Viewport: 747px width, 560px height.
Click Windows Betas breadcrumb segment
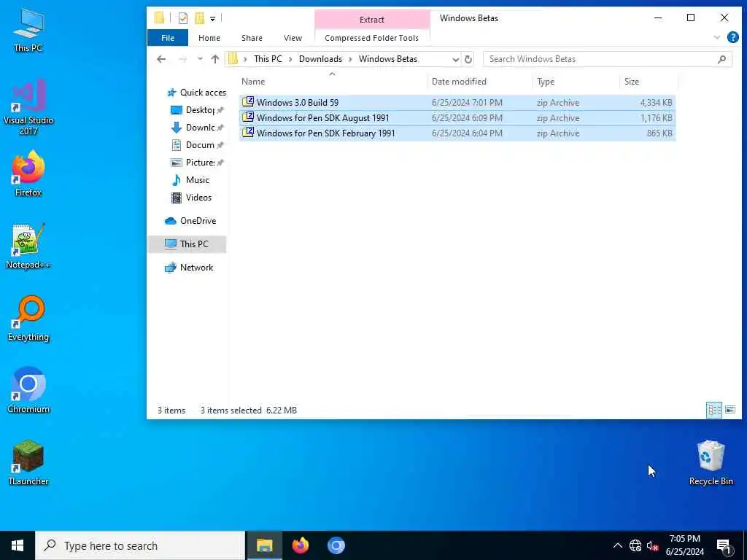tap(388, 59)
